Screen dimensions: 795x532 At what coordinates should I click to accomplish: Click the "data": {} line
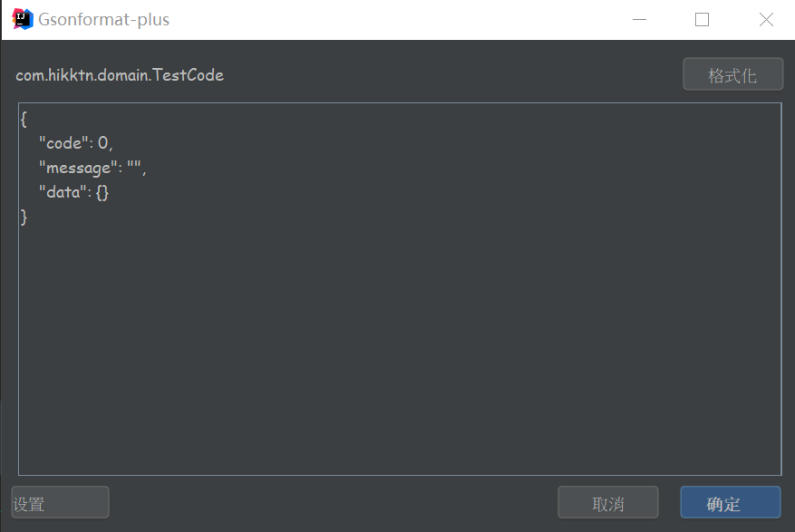pyautogui.click(x=74, y=192)
